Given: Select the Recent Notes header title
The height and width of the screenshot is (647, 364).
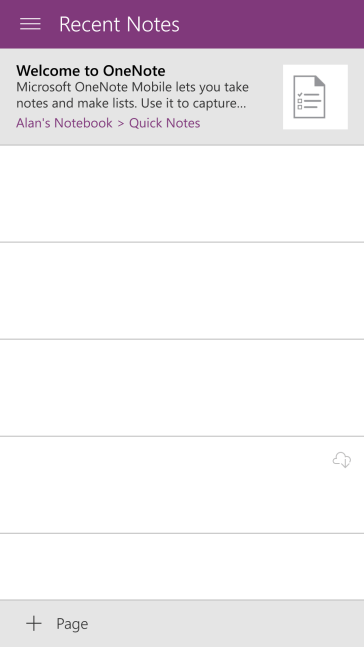Looking at the screenshot, I should [x=119, y=24].
